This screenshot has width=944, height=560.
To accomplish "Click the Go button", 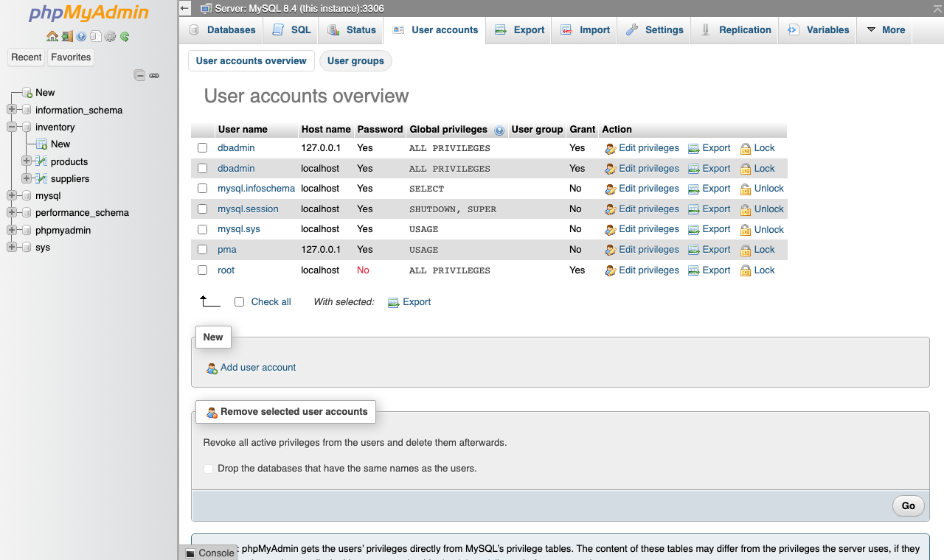I will pos(908,505).
